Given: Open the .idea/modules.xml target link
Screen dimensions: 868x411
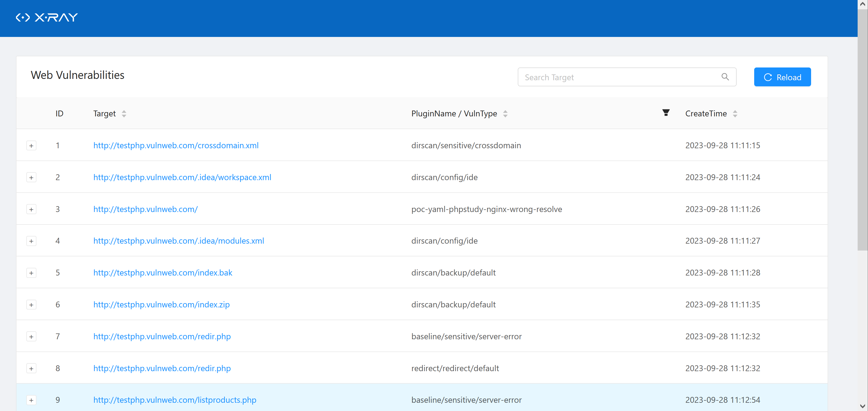Looking at the screenshot, I should click(179, 241).
